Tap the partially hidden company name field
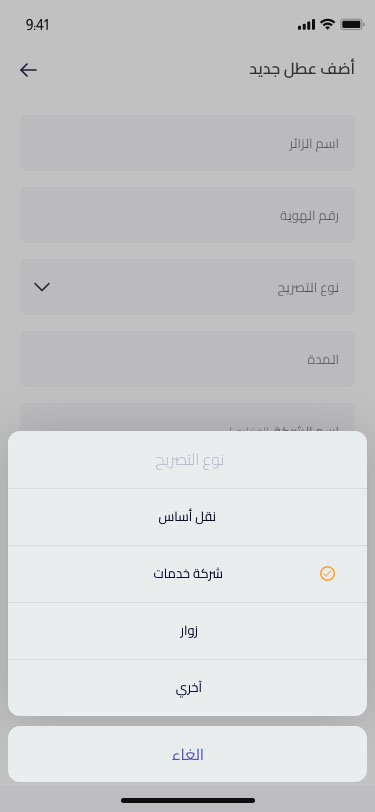Viewport: 375px width, 812px height. click(x=188, y=417)
